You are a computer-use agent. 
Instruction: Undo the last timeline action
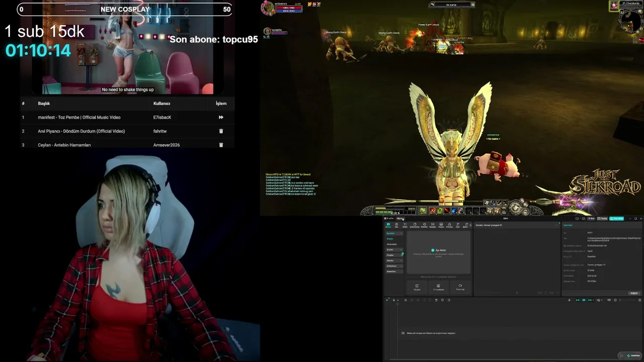coord(406,300)
